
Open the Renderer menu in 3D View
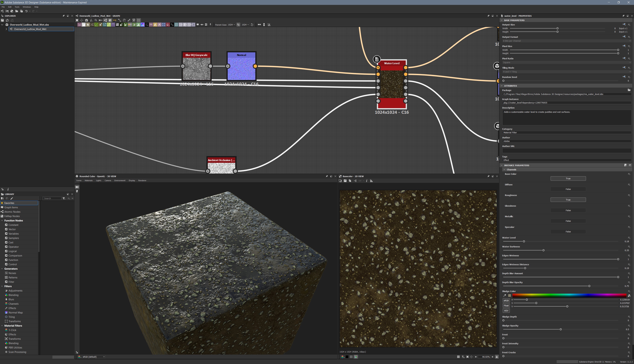[x=142, y=180]
